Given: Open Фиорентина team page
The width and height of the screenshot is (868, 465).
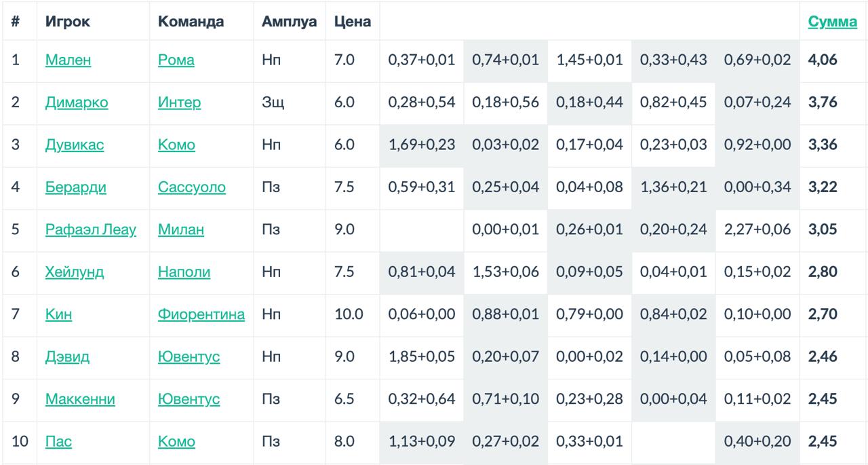Looking at the screenshot, I should coord(201,314).
